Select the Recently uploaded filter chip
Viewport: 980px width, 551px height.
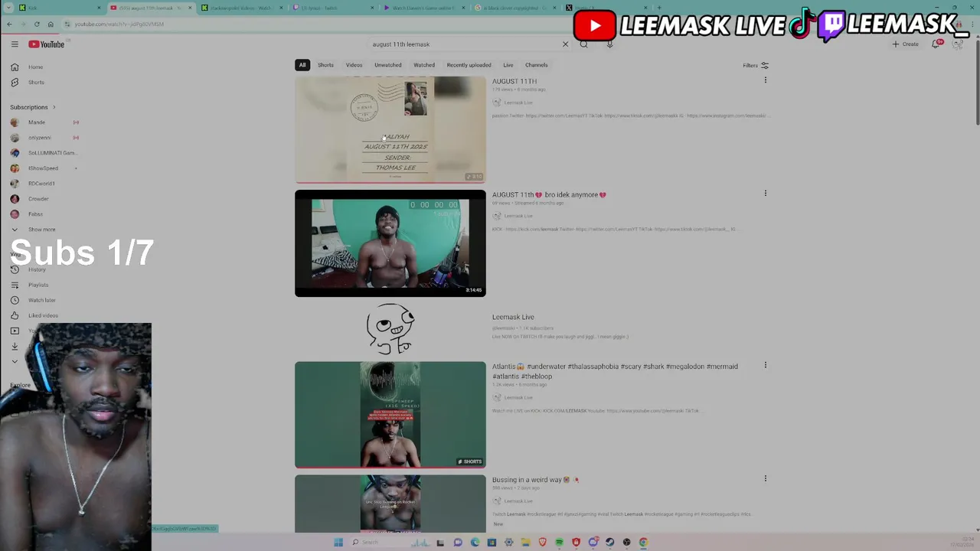pyautogui.click(x=469, y=65)
